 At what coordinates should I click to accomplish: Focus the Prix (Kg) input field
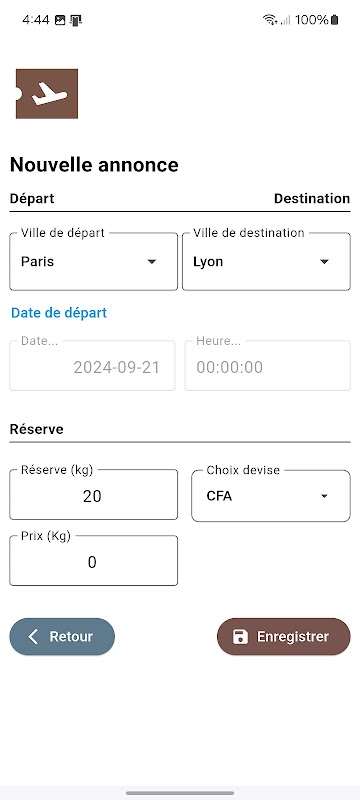coord(93,561)
